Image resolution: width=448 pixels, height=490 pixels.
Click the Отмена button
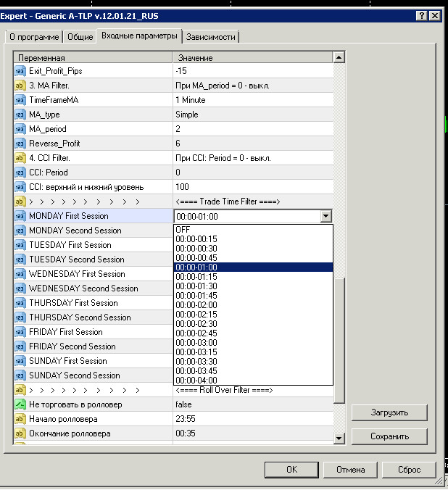click(x=350, y=470)
